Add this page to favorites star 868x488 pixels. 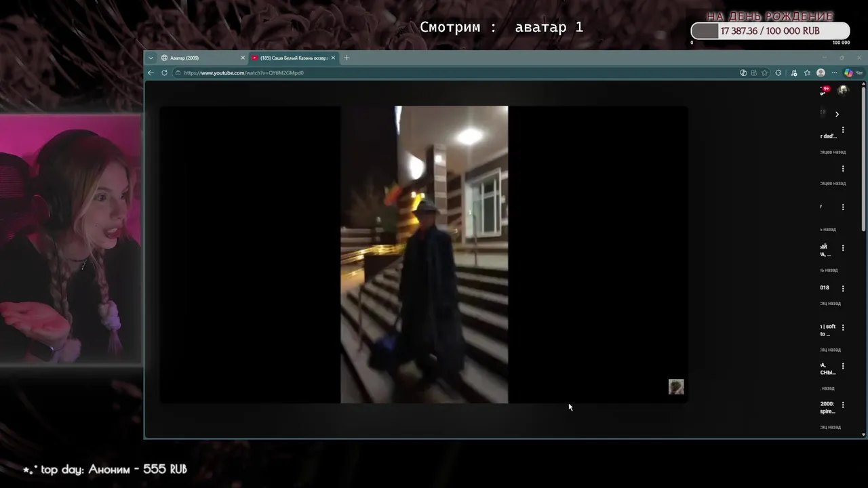(764, 73)
